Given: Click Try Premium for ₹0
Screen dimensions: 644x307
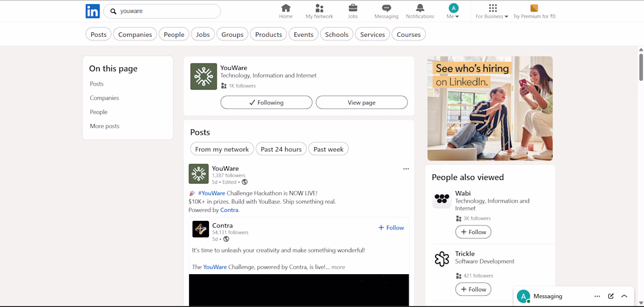Looking at the screenshot, I should tap(534, 11).
